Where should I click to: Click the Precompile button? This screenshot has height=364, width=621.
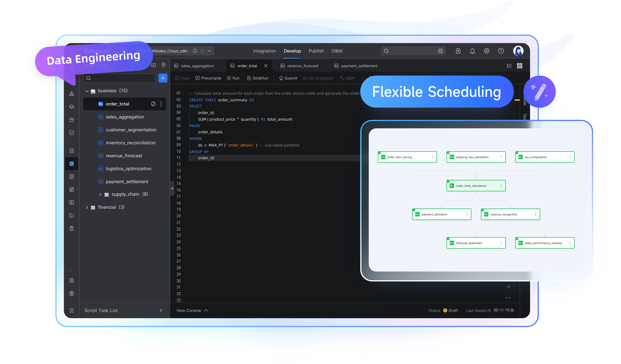tap(208, 78)
